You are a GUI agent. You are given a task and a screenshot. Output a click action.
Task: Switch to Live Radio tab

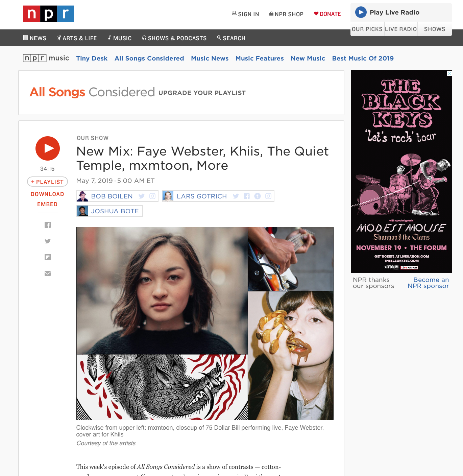click(x=401, y=29)
